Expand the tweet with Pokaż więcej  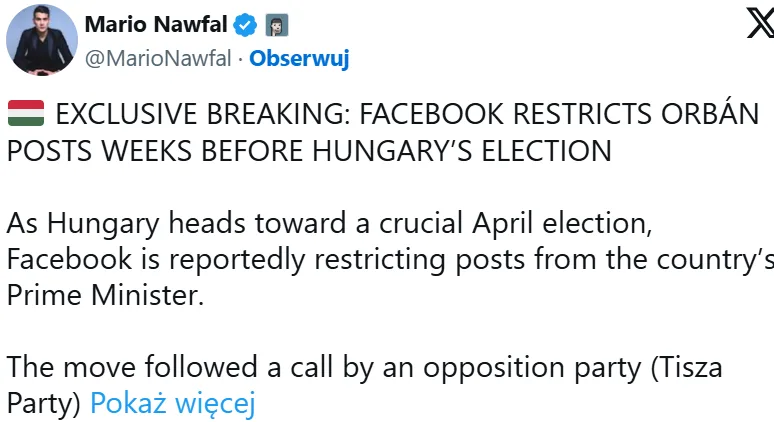(x=173, y=403)
